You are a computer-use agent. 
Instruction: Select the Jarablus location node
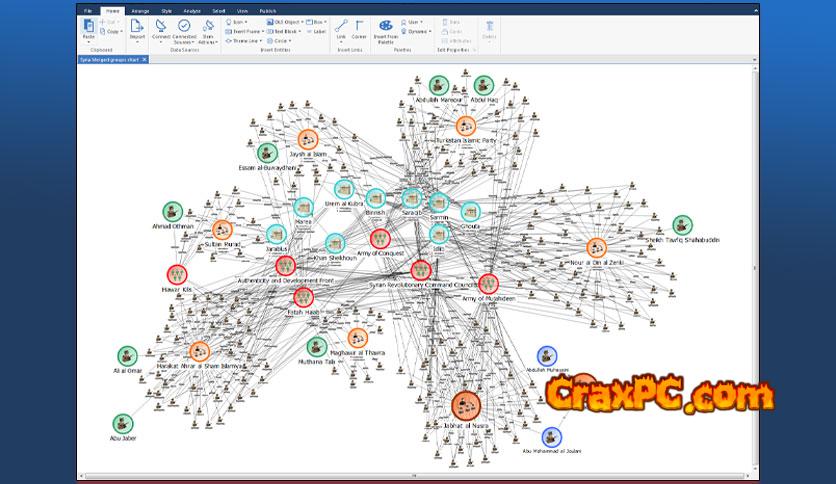pyautogui.click(x=276, y=235)
